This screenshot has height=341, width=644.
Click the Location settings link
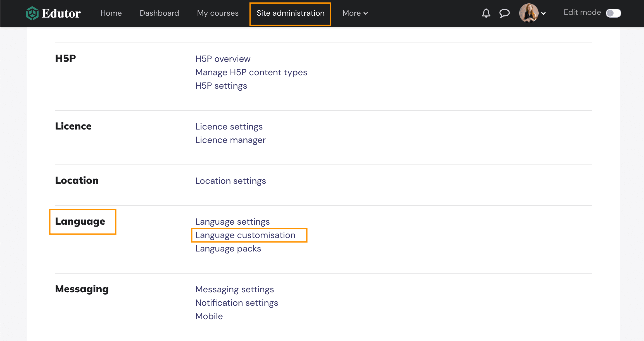click(230, 181)
